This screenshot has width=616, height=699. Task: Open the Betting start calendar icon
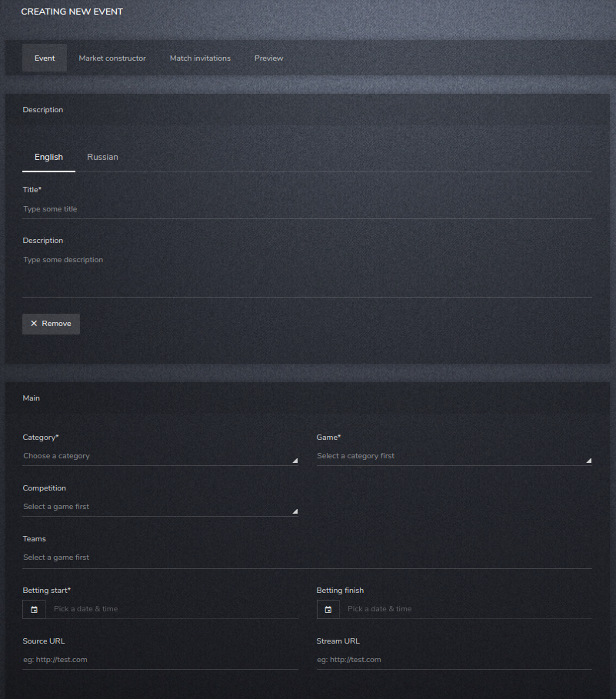coord(35,609)
